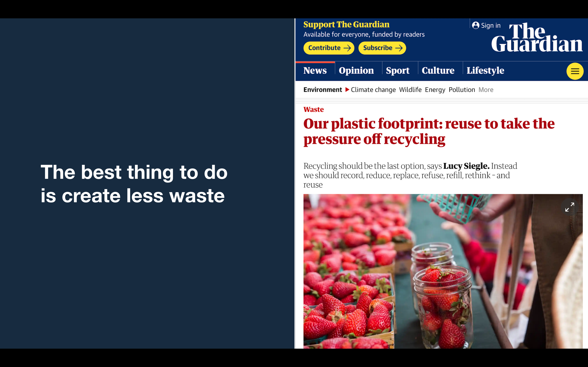Click the strawberries article photo
Screen dimensions: 588x367
tap(443, 271)
